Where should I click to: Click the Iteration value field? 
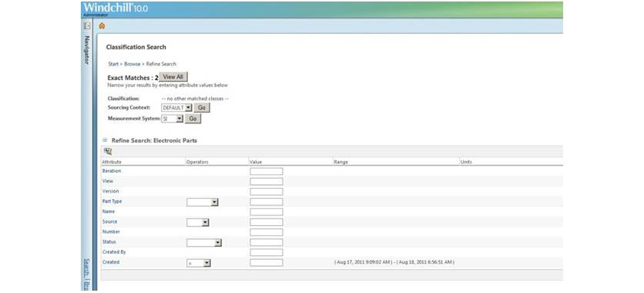point(266,171)
